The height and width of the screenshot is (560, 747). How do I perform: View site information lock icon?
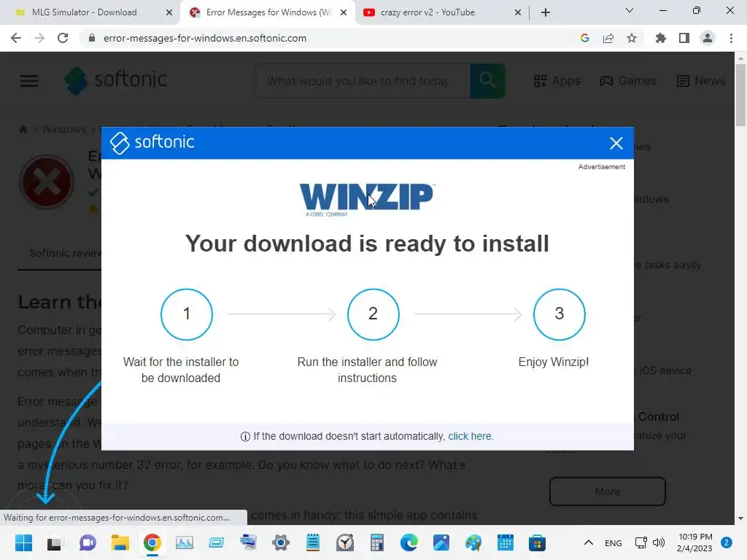92,38
